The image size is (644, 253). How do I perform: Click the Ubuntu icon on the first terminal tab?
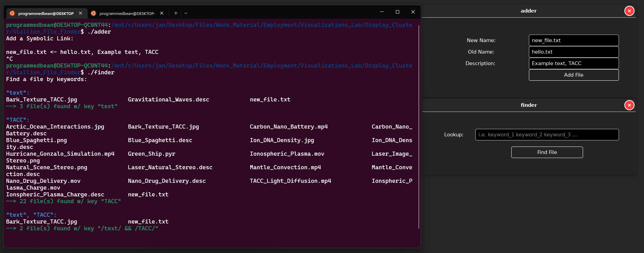point(12,13)
